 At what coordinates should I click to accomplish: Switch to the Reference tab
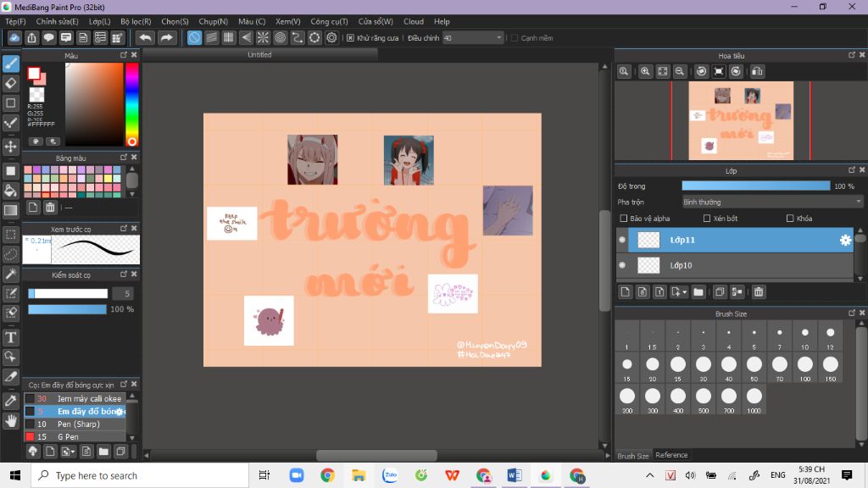(x=671, y=455)
